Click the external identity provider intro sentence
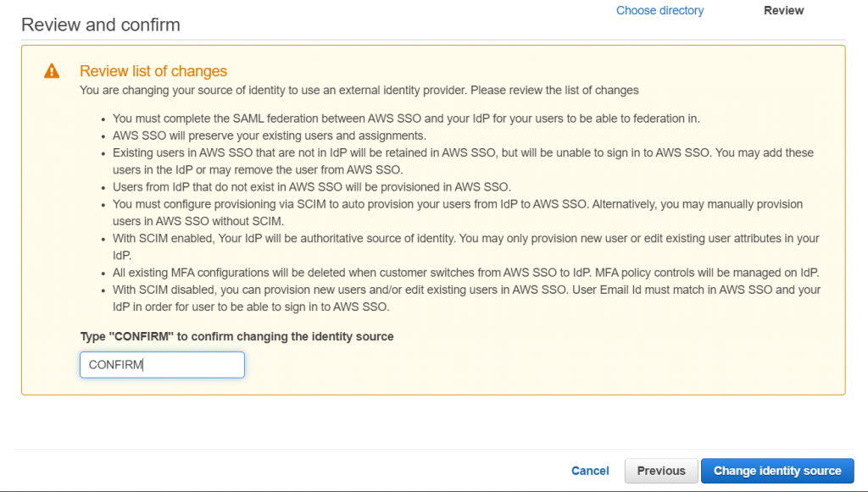 coord(359,90)
